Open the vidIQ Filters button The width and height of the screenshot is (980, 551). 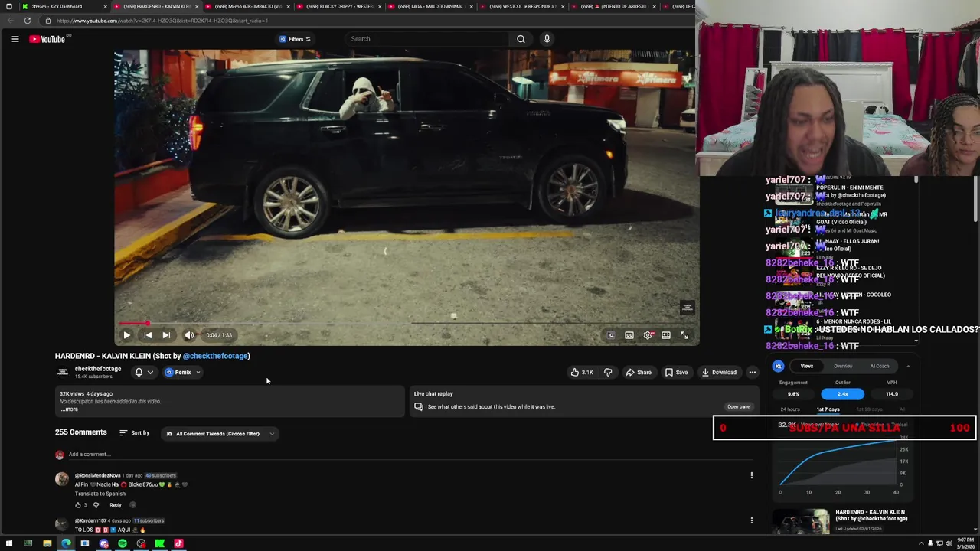pyautogui.click(x=295, y=39)
